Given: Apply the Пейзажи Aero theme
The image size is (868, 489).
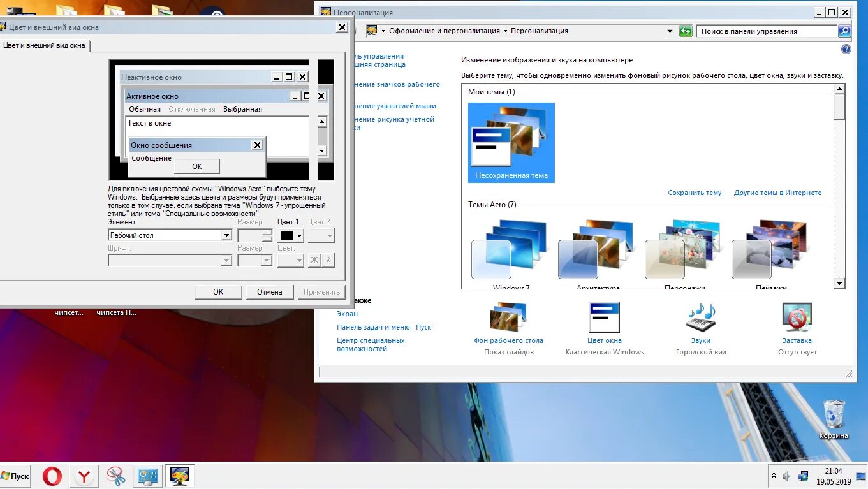Looking at the screenshot, I should tap(771, 253).
